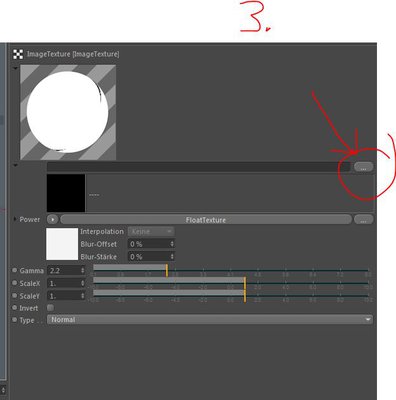Click the ellipsis button beside FloatTexture
This screenshot has height=400, width=396.
click(363, 220)
